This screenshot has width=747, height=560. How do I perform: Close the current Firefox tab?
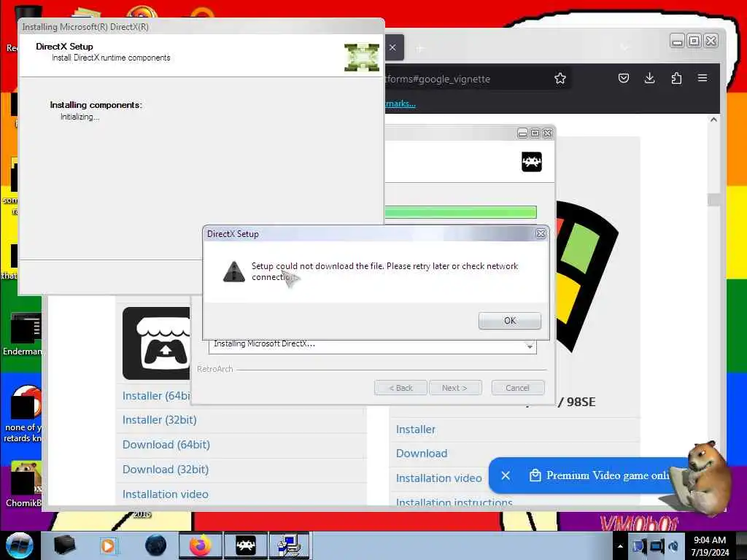pos(392,47)
